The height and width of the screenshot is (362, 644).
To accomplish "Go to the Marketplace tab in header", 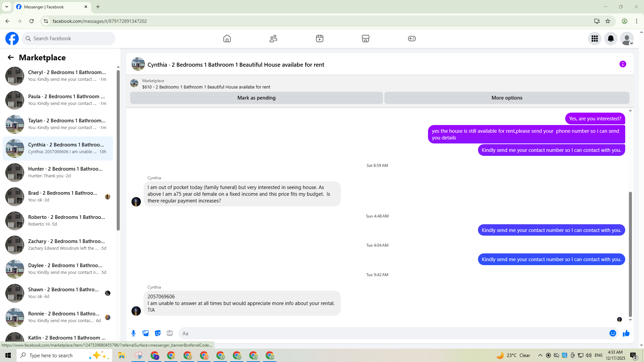I will click(365, 39).
